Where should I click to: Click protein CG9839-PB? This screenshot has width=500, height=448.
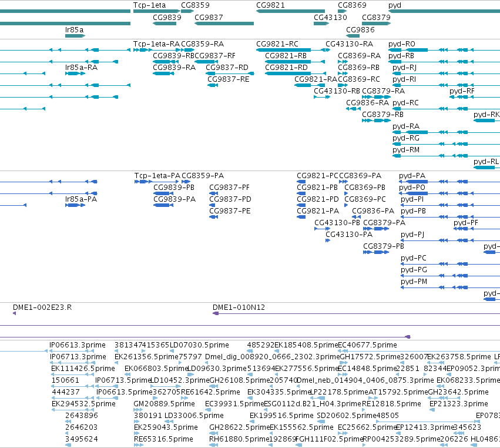(x=174, y=188)
